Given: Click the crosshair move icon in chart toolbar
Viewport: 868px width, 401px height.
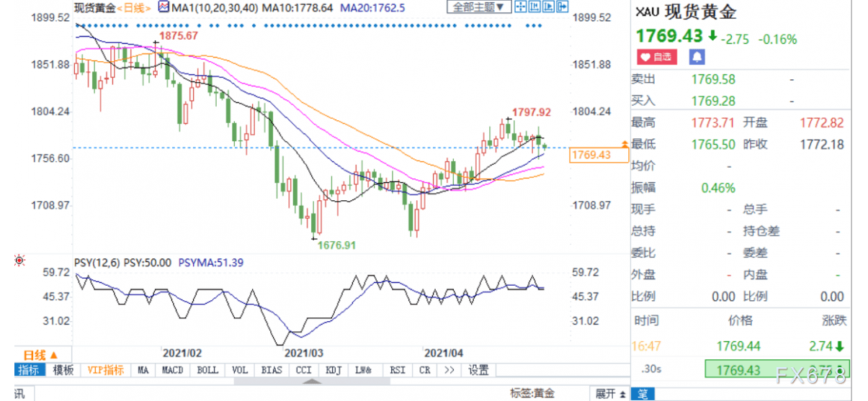Looking at the screenshot, I should tap(520, 7).
